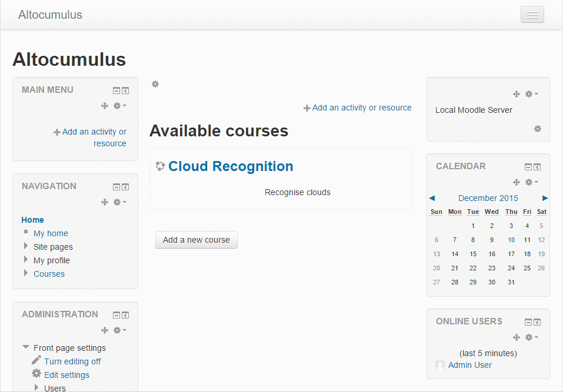Click Add a new course button
This screenshot has width=563, height=392.
[196, 240]
